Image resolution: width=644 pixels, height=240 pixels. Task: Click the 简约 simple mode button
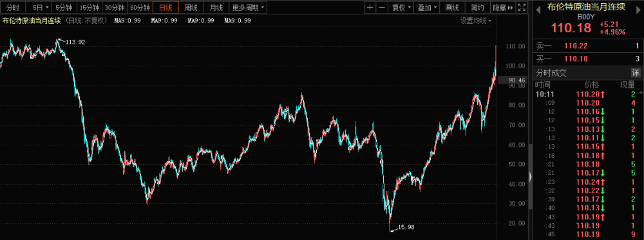tap(477, 7)
